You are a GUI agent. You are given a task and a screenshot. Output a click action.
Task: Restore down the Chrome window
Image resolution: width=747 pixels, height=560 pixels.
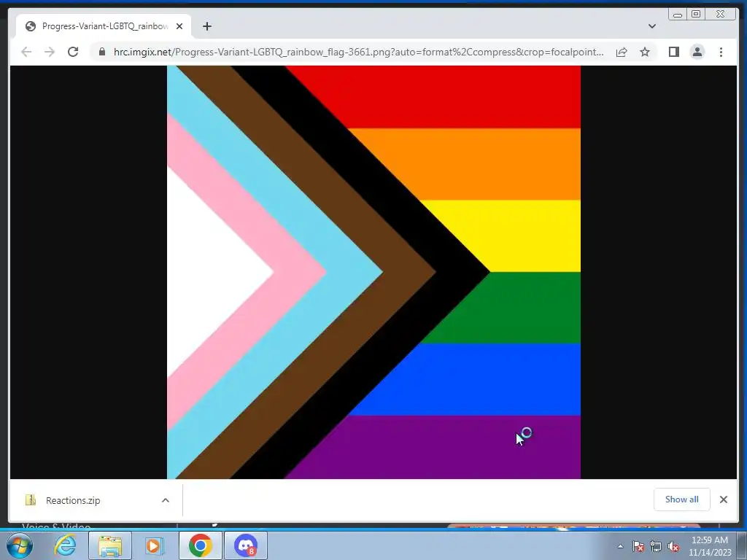click(x=696, y=15)
